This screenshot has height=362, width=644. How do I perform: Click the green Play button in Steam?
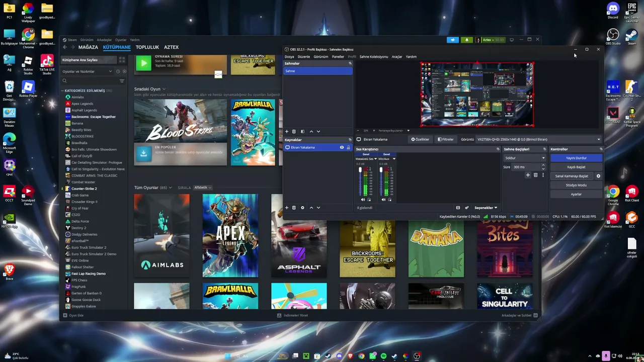(x=143, y=63)
